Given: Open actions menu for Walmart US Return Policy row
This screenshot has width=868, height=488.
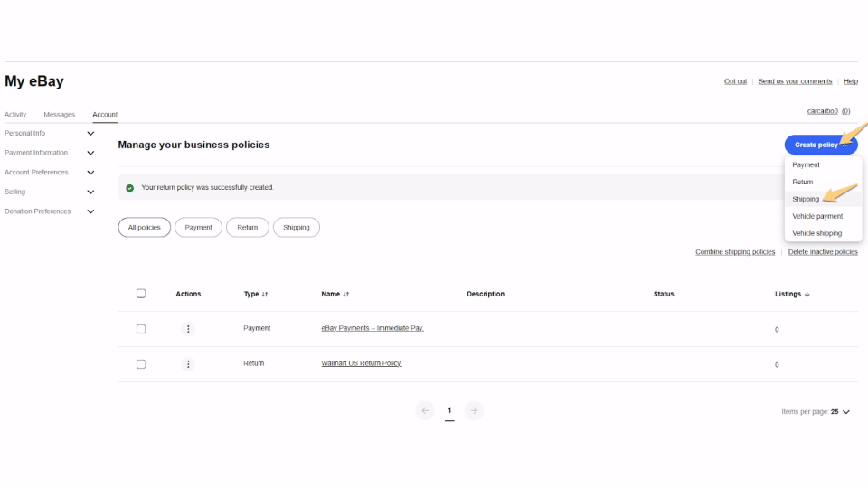Looking at the screenshot, I should point(188,364).
